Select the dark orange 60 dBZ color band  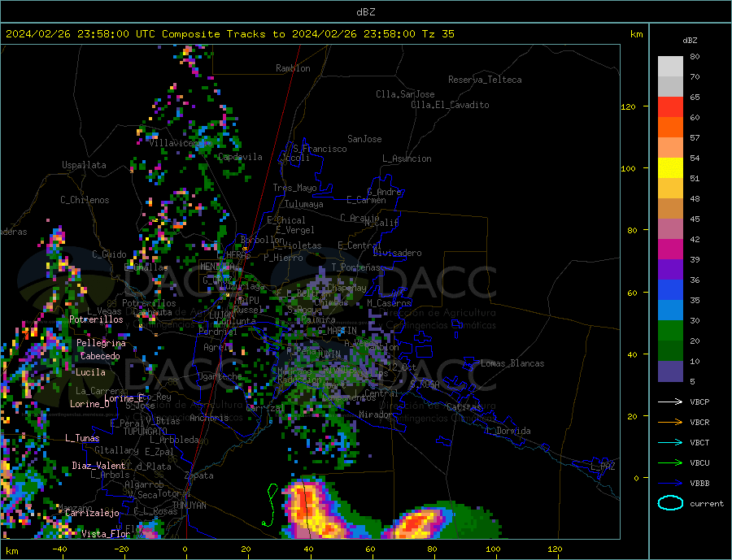(x=670, y=128)
